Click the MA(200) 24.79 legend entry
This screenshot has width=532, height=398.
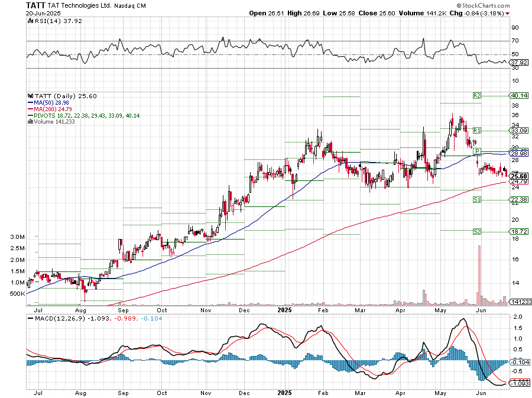tap(53, 109)
